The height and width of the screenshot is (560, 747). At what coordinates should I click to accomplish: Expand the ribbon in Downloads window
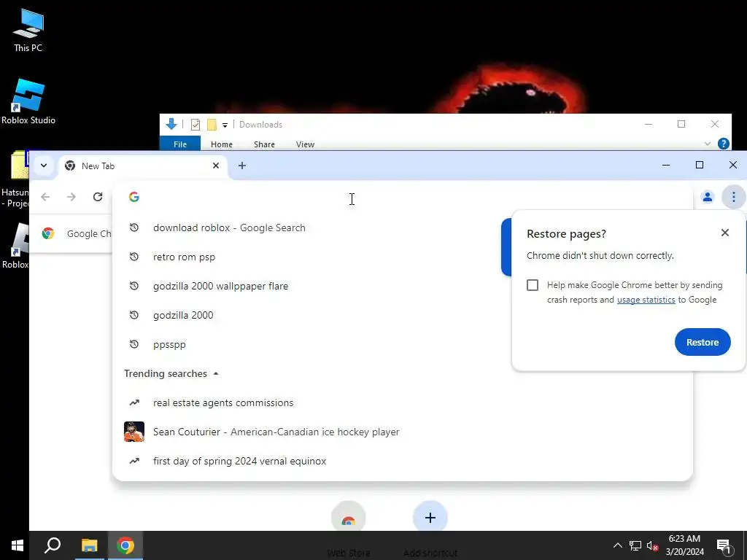tap(708, 144)
